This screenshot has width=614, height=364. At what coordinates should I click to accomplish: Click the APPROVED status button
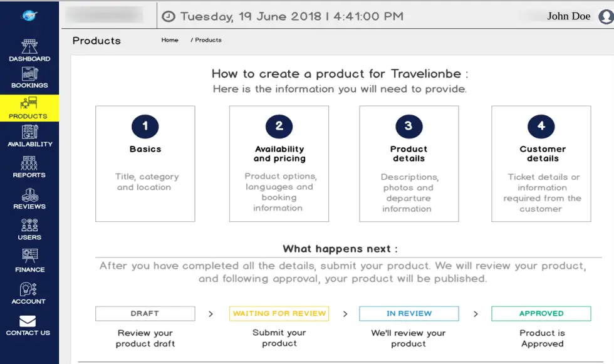click(541, 313)
